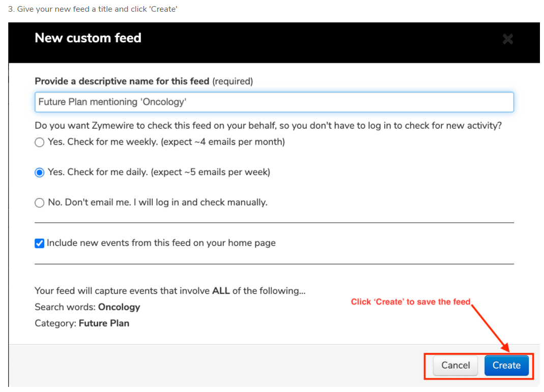
Task: Click the 'Search words: Oncology' text
Action: (x=87, y=307)
